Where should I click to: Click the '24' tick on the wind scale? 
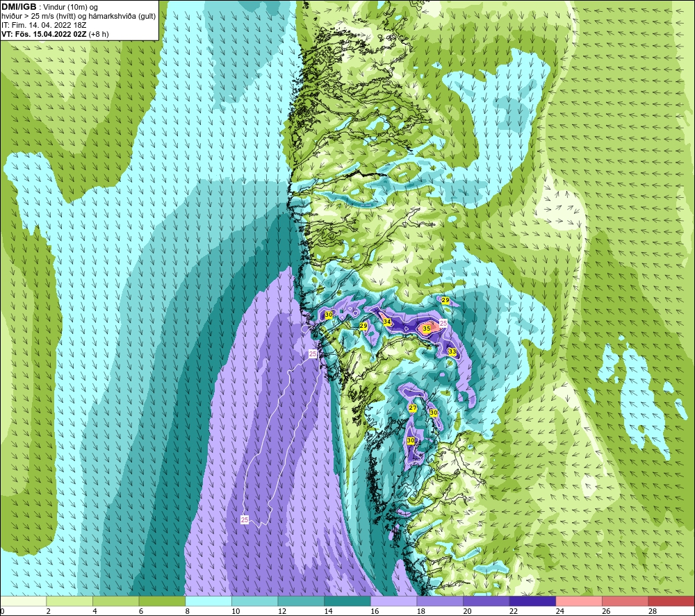coord(559,611)
